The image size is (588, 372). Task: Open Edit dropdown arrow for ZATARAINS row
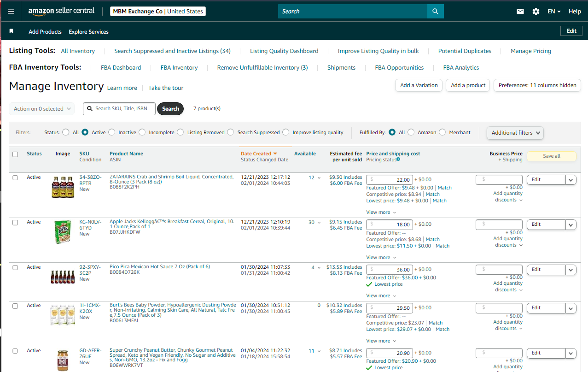coord(571,180)
